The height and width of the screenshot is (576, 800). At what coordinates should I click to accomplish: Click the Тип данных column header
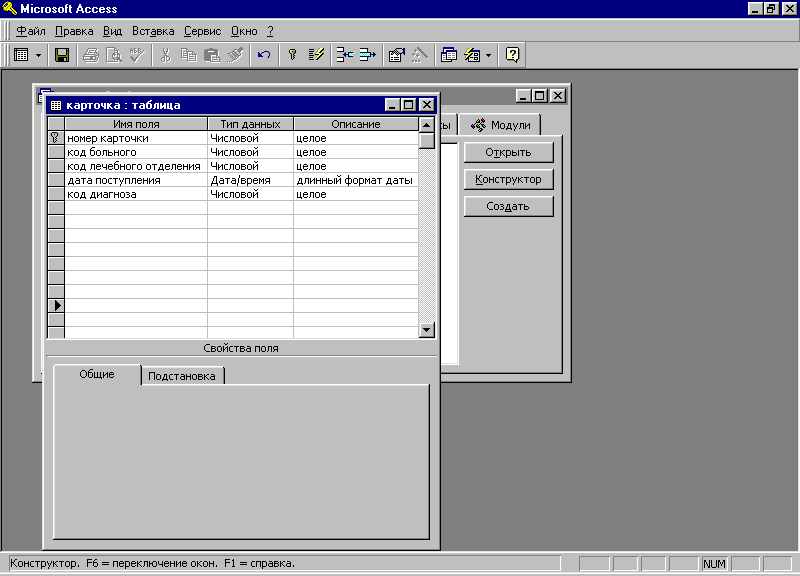pos(250,124)
